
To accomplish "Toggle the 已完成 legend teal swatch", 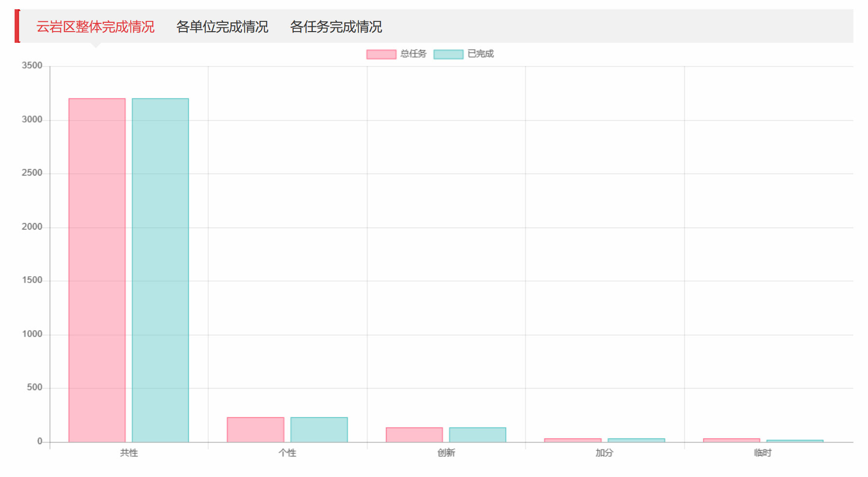I will pyautogui.click(x=448, y=54).
